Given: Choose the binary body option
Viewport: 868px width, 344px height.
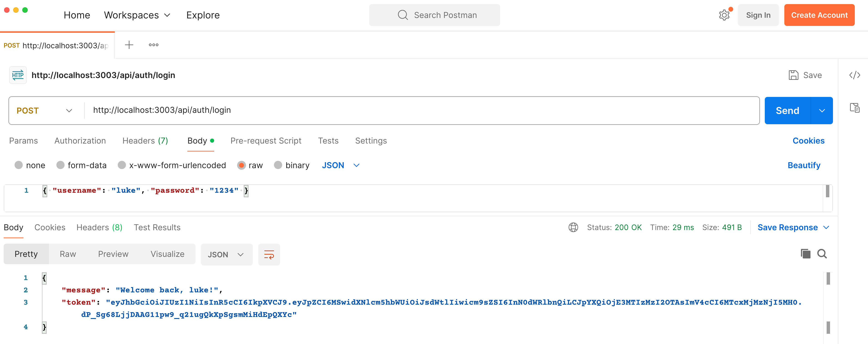Looking at the screenshot, I should point(278,165).
